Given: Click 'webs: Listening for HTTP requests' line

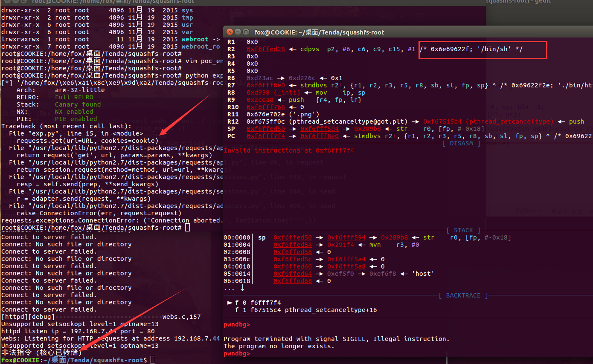Looking at the screenshot, I should (x=111, y=338).
